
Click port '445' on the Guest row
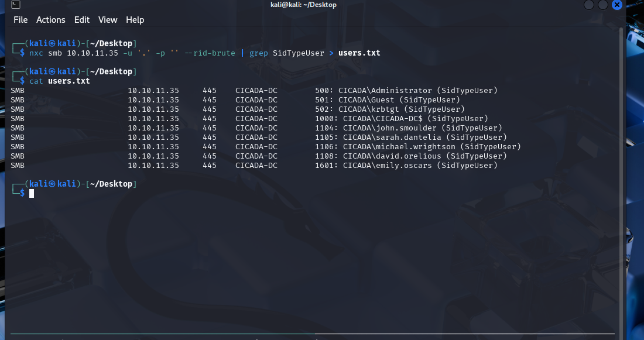click(x=210, y=100)
